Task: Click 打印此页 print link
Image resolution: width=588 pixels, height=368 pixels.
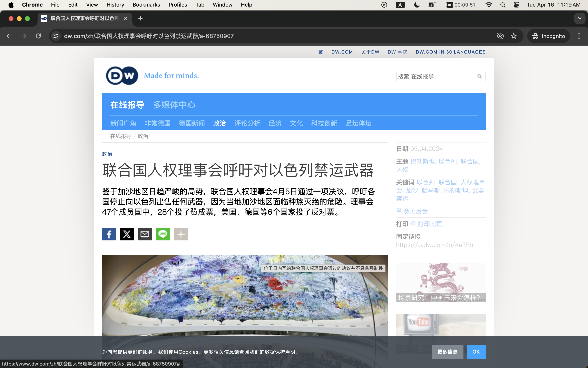Action: coord(430,224)
